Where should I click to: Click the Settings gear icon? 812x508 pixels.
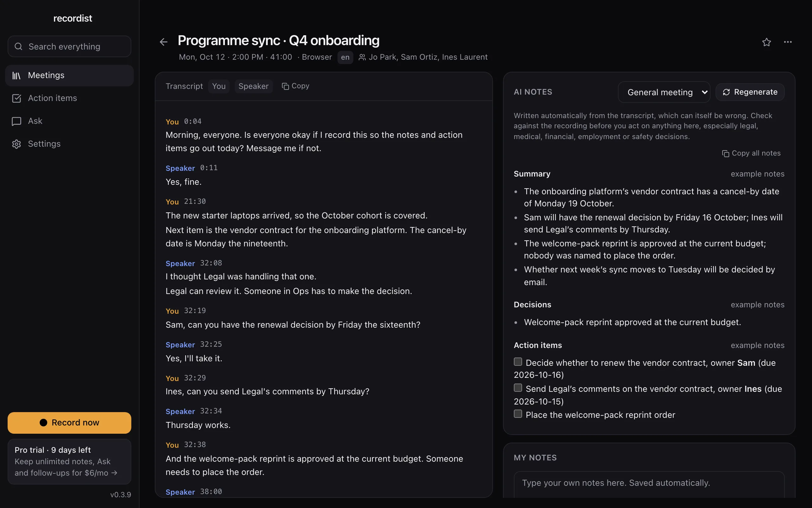click(16, 144)
